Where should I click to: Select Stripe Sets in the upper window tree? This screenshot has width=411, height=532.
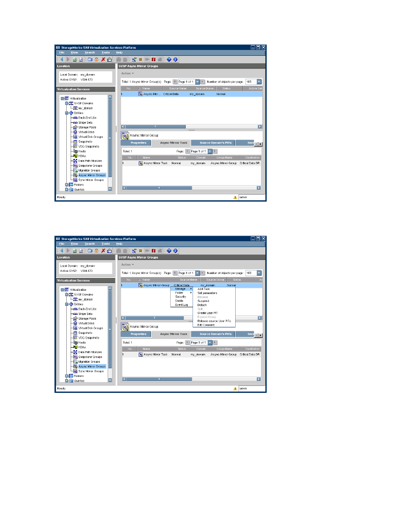click(x=85, y=123)
